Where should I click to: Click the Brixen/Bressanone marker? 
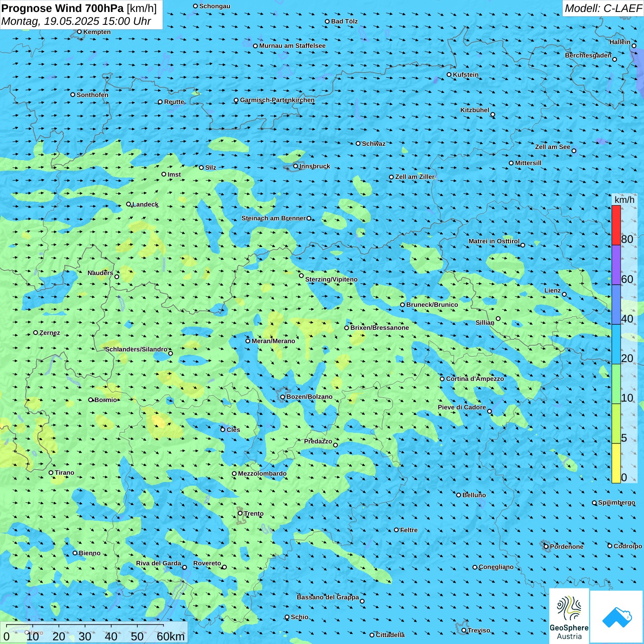pos(347,328)
